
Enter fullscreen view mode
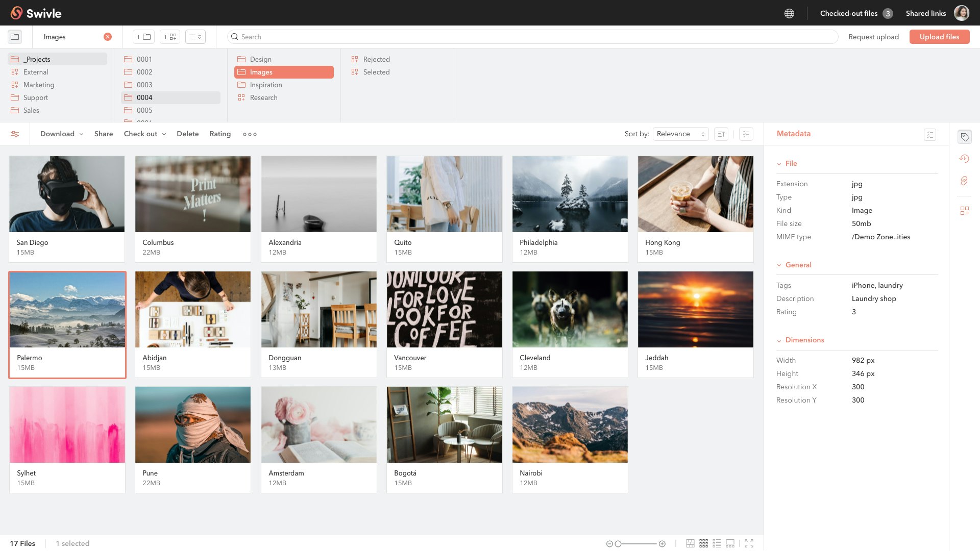coord(749,543)
